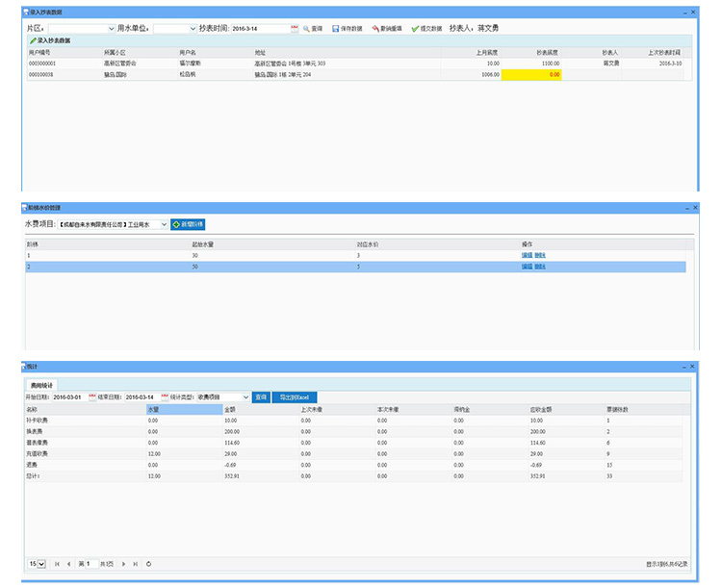This screenshot has height=588, width=722.
Task: Click the 提交数据 green checkmark button
Action: tap(426, 29)
